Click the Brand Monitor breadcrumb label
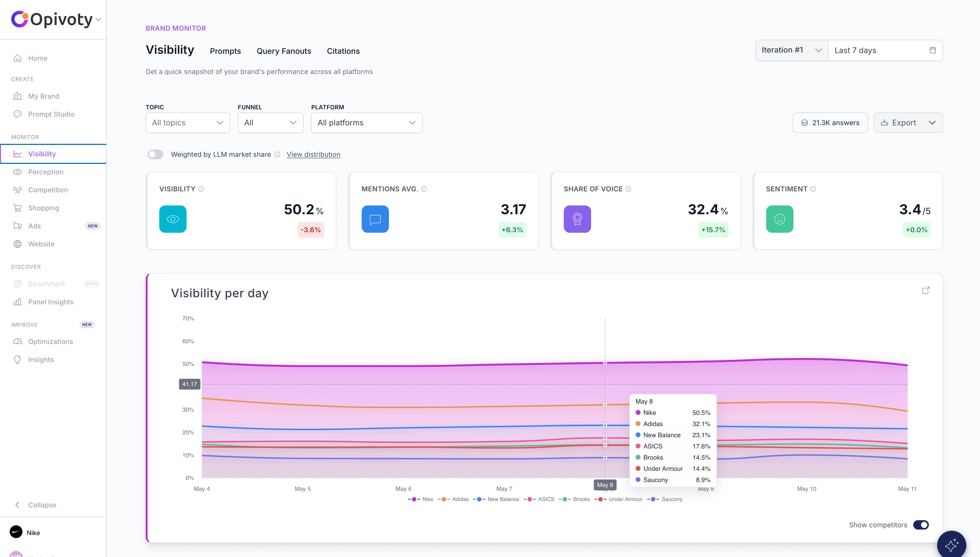 pos(176,28)
